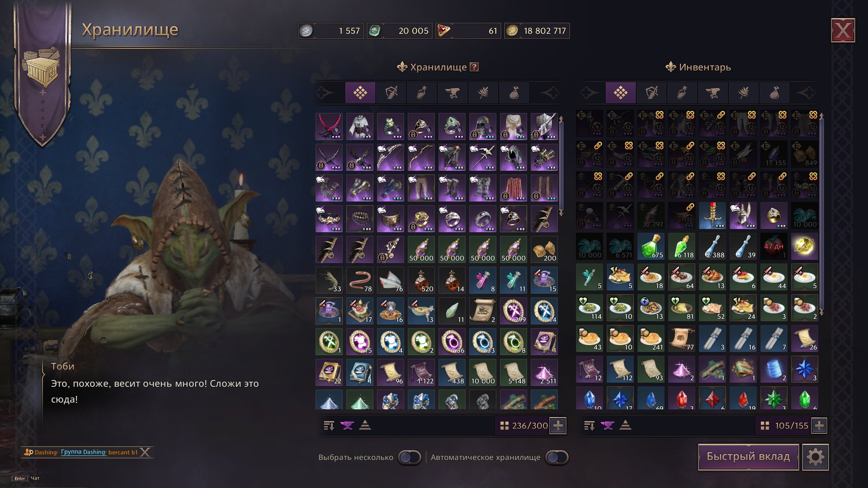Click the red feather currency icon
Image resolution: width=868 pixels, height=488 pixels.
click(444, 31)
